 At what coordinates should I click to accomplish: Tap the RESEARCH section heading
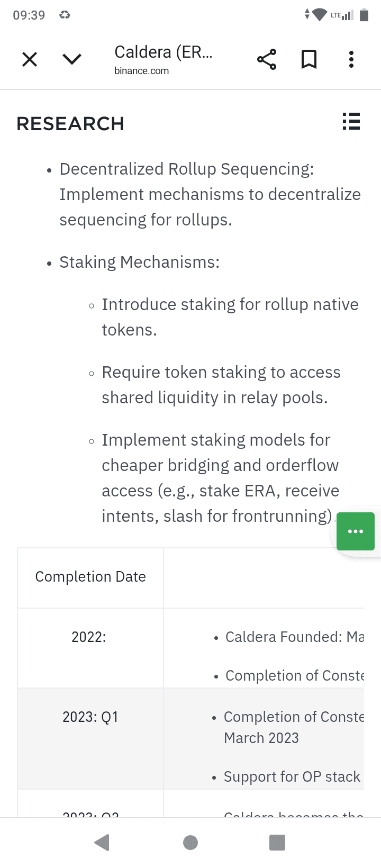pos(70,124)
